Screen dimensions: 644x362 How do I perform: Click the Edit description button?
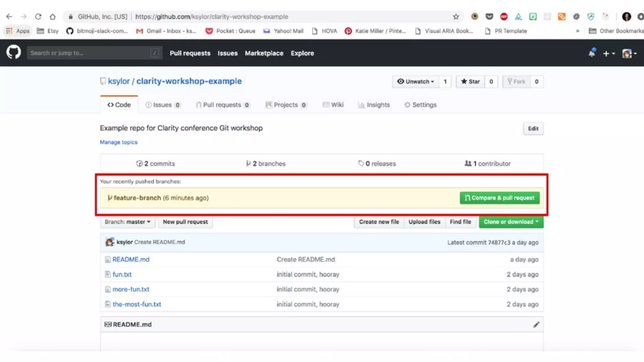533,129
